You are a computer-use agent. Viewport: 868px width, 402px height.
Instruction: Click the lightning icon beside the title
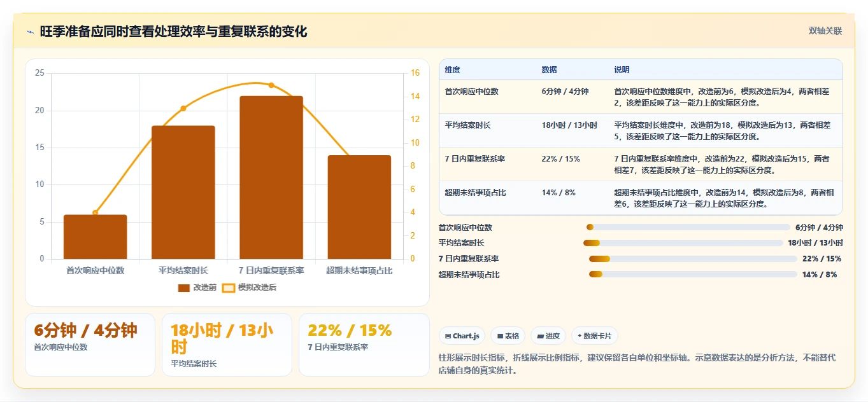[30, 32]
